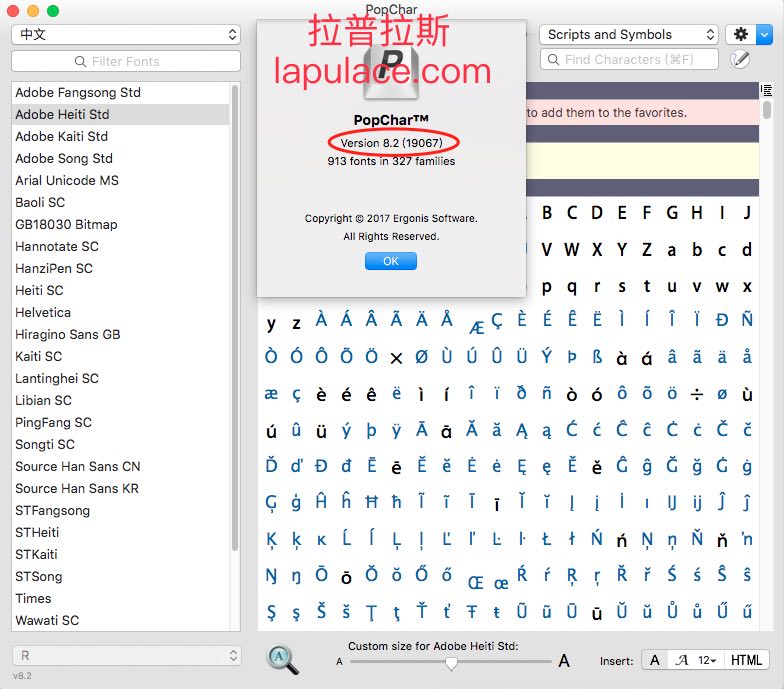Select Source Han Sans KR font

120,488
